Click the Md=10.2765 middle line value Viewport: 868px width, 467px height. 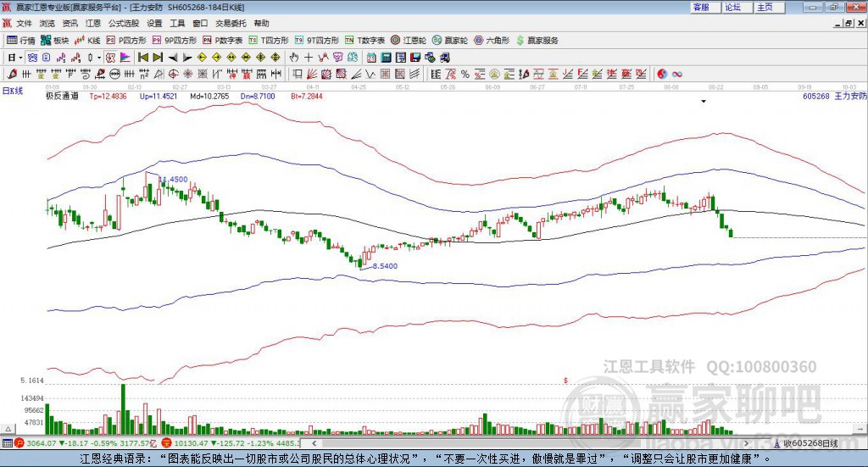tap(209, 96)
